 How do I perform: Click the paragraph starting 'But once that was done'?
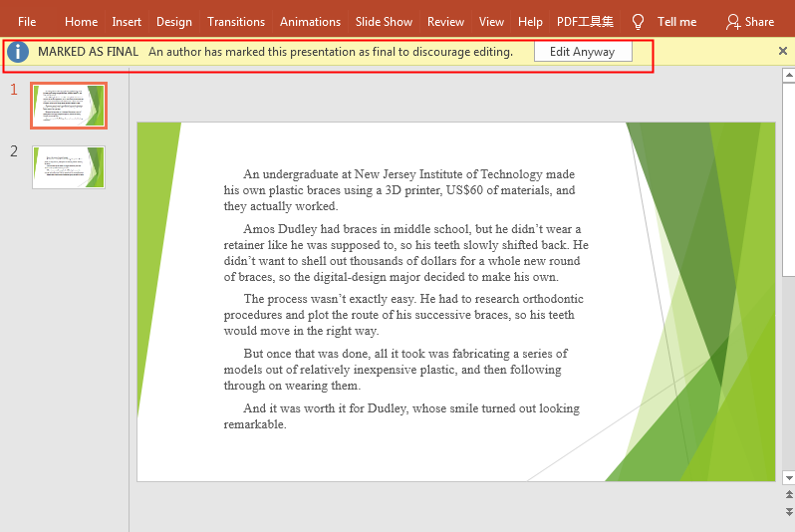396,370
